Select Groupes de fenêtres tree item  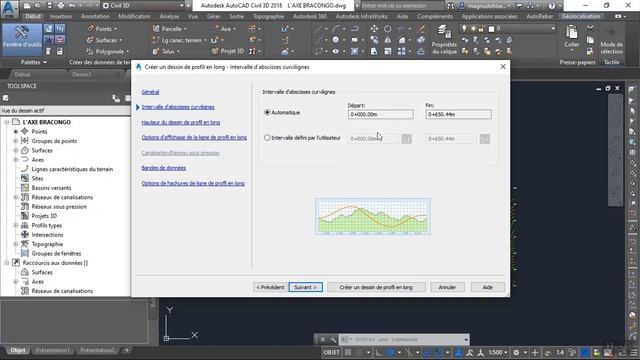pyautogui.click(x=56, y=253)
